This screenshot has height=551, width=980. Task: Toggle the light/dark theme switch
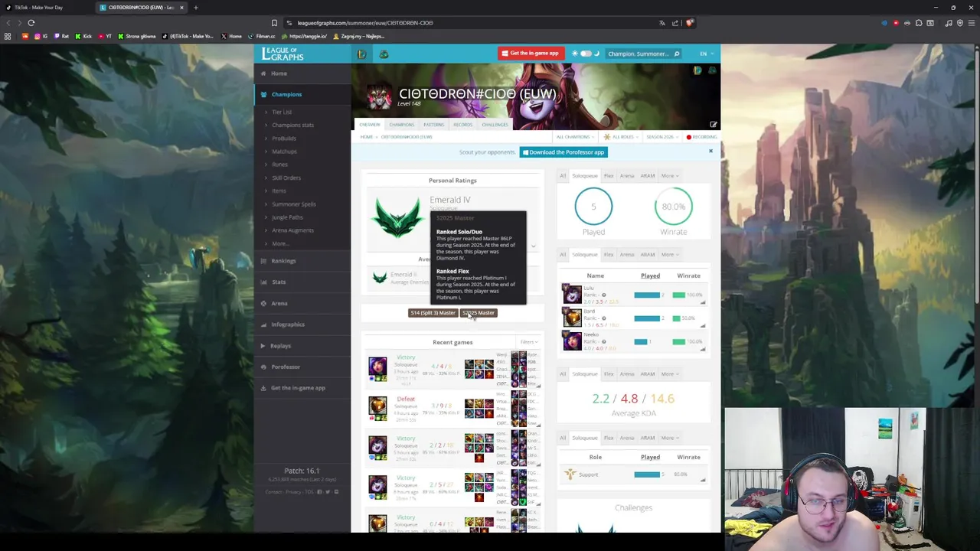[586, 54]
